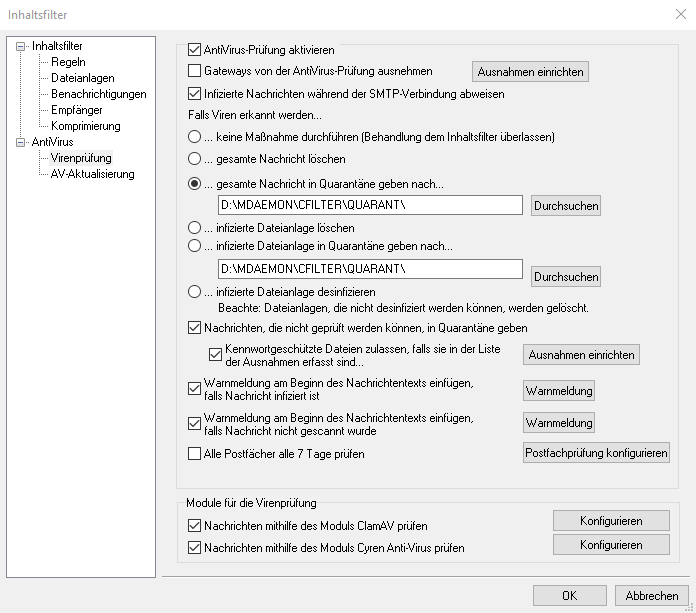Click the top Ausnahmen einrichten button

pos(529,71)
